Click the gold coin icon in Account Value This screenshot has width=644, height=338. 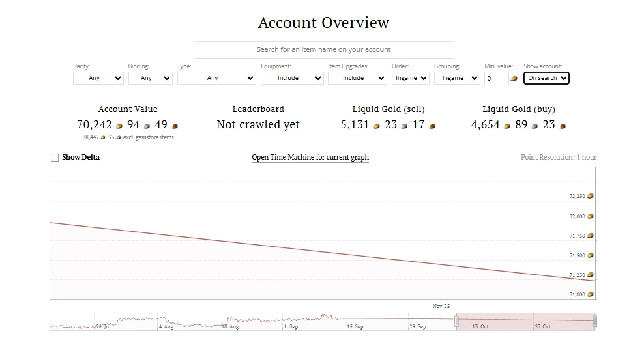coord(119,126)
